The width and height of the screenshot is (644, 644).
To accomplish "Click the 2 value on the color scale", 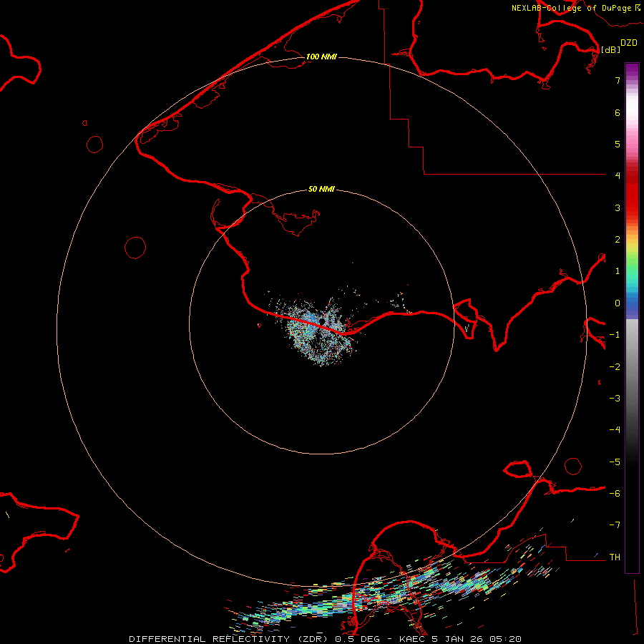I will coord(618,240).
